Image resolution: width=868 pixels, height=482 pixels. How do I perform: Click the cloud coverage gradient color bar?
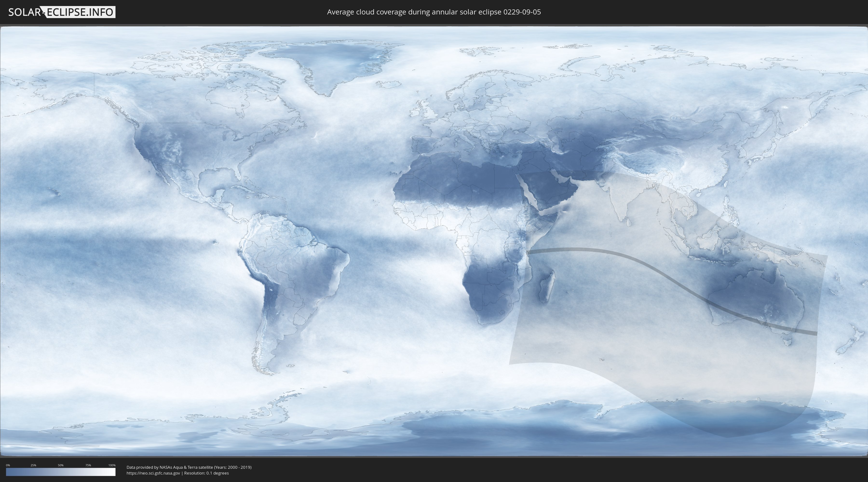61,472
